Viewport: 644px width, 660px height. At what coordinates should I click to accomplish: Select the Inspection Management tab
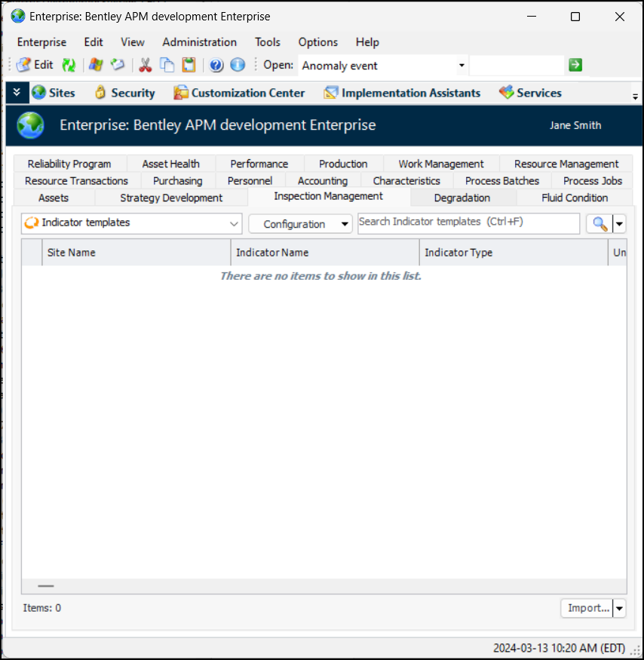pyautogui.click(x=328, y=196)
